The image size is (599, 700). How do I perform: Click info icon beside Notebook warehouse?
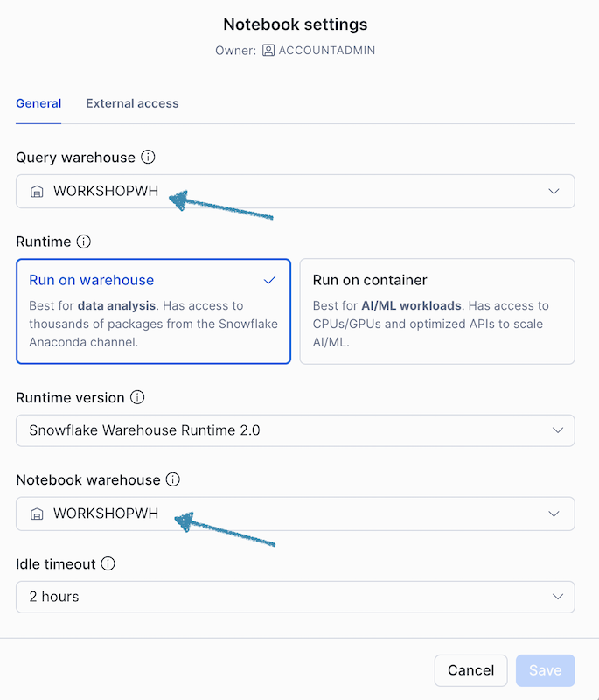point(173,479)
